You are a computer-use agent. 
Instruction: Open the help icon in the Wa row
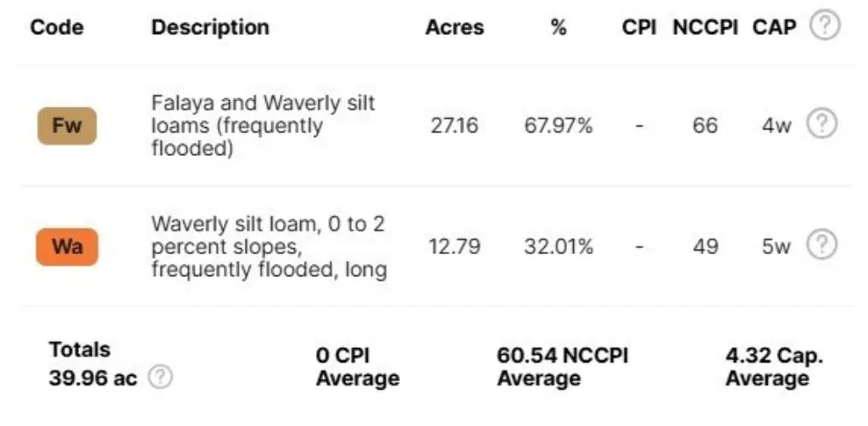[821, 246]
